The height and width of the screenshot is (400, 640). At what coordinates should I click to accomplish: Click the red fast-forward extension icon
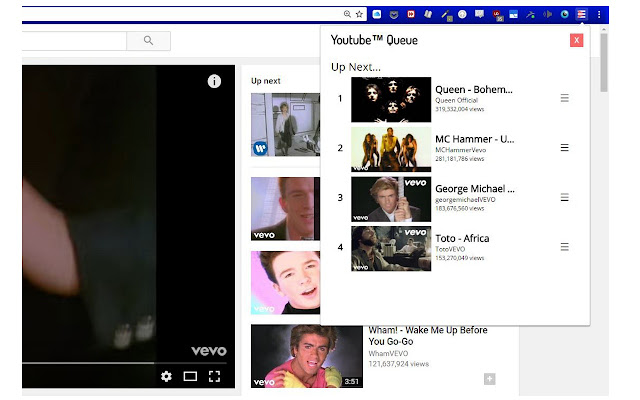[411, 14]
